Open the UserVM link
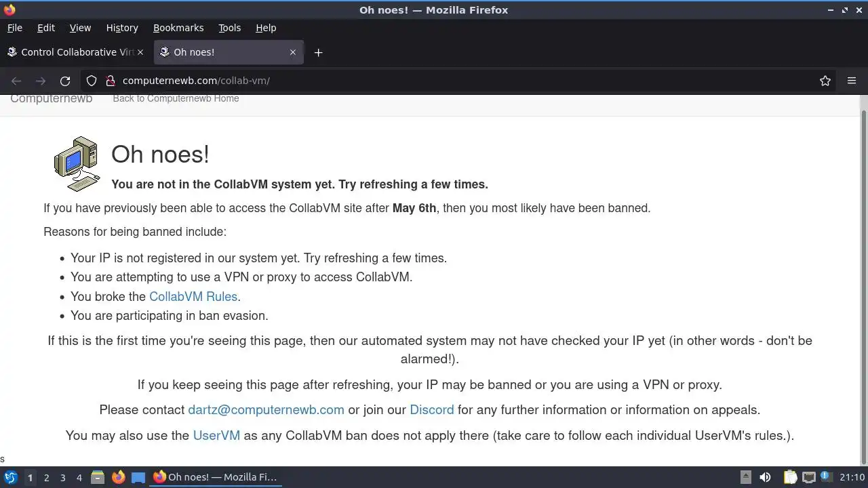This screenshot has height=488, width=868. click(216, 435)
